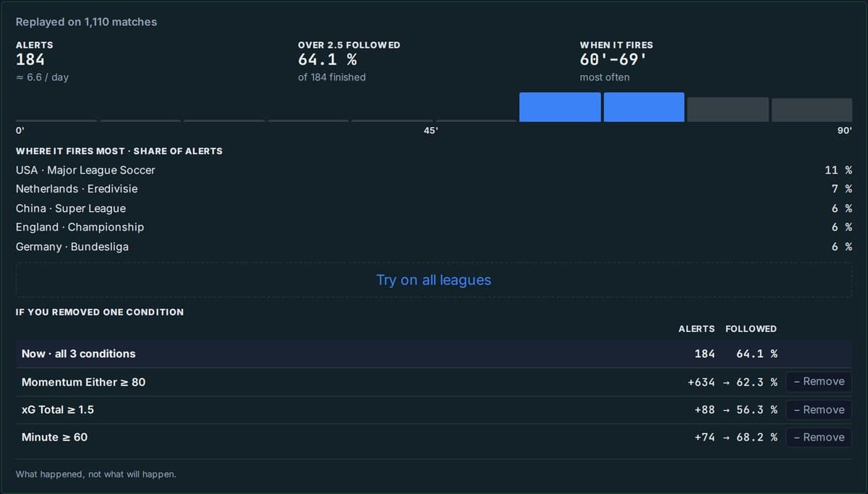Click the +634 → 62.3 % result

pyautogui.click(x=732, y=382)
